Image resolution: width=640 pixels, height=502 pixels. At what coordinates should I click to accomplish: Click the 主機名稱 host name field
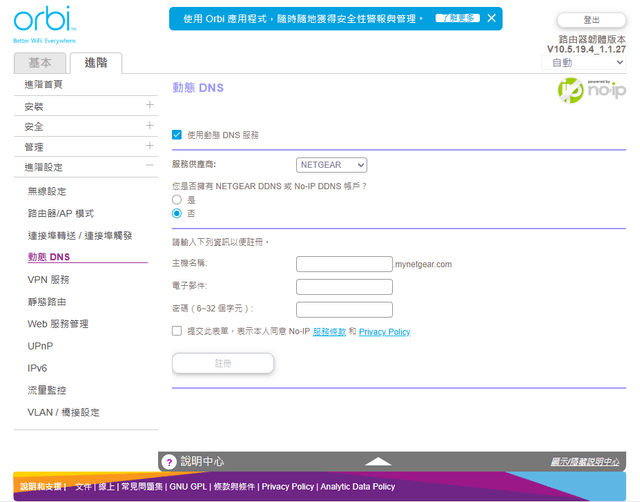[x=344, y=264]
